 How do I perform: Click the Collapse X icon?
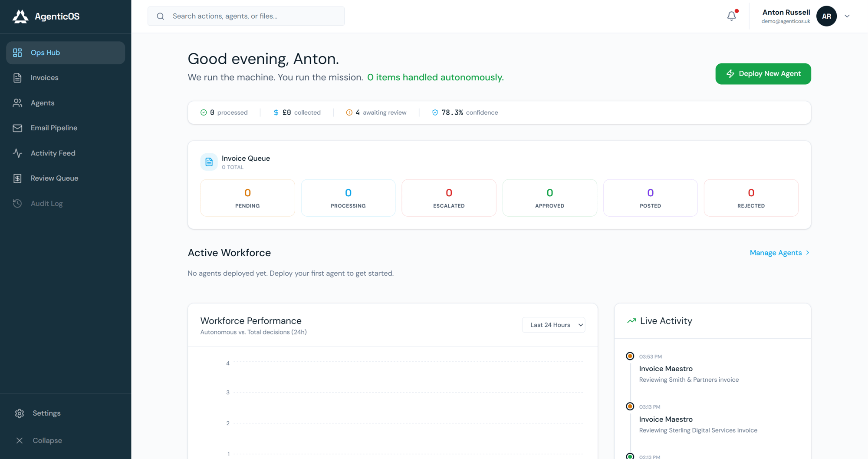(x=20, y=440)
